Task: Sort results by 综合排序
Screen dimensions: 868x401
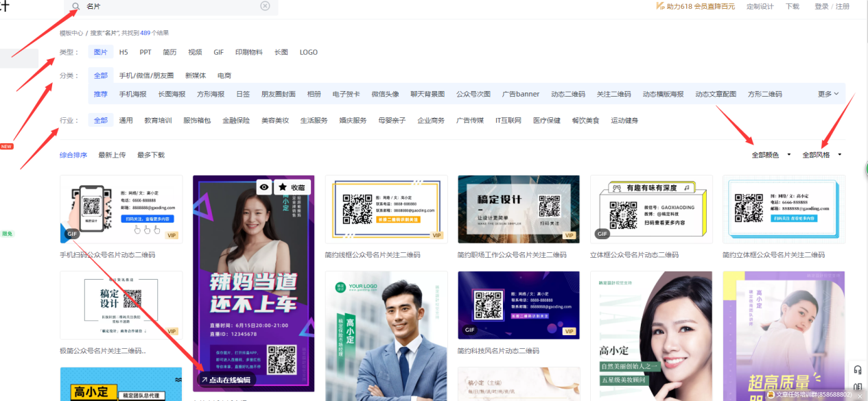Action: (x=73, y=155)
